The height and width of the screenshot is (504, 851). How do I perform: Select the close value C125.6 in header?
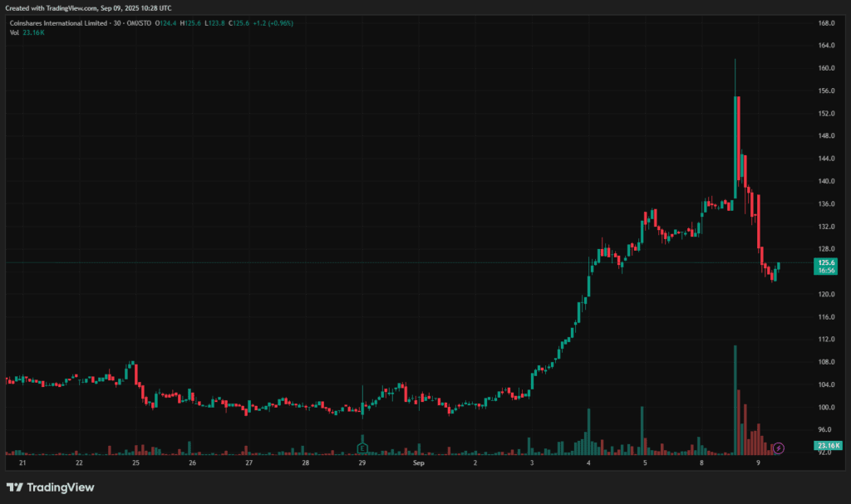(239, 23)
